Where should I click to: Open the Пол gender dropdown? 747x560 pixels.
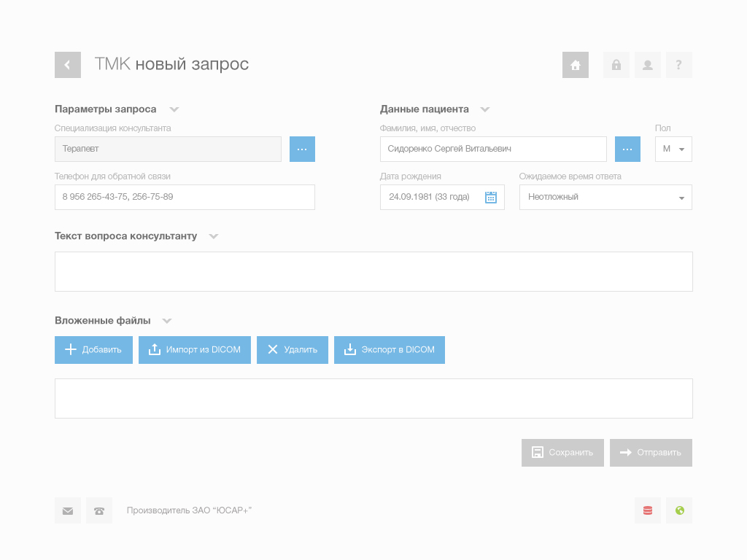point(673,149)
